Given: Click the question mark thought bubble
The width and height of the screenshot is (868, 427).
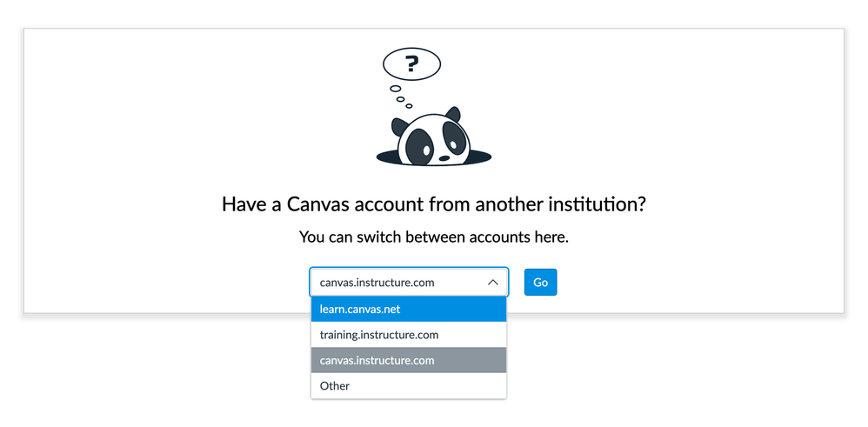Looking at the screenshot, I should coord(411,63).
